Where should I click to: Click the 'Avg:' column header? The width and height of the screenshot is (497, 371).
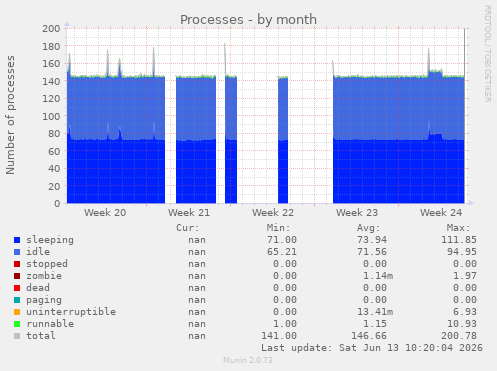click(368, 228)
